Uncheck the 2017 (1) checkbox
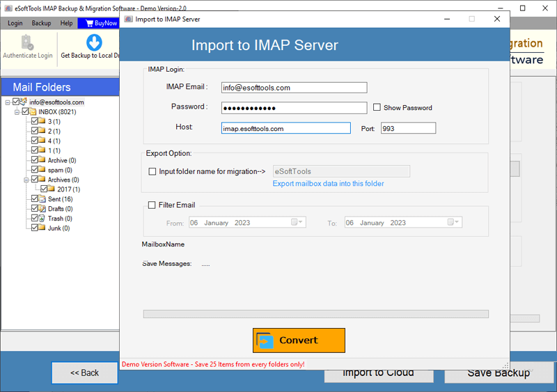 point(44,189)
